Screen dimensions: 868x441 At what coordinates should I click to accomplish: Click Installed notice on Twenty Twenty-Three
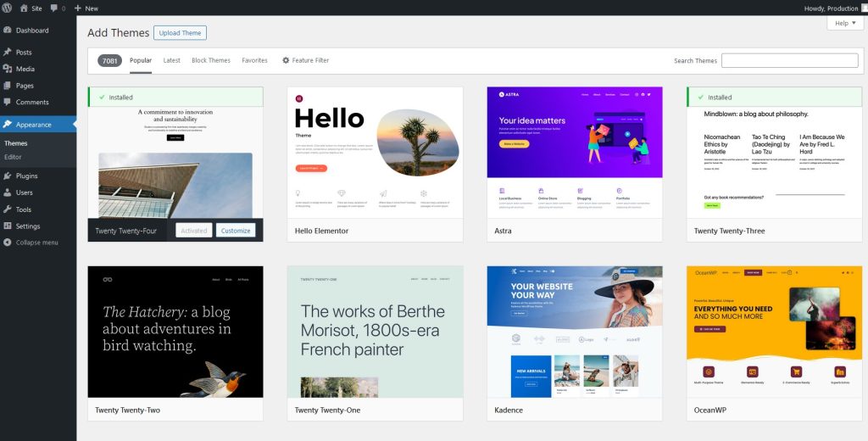[775, 97]
